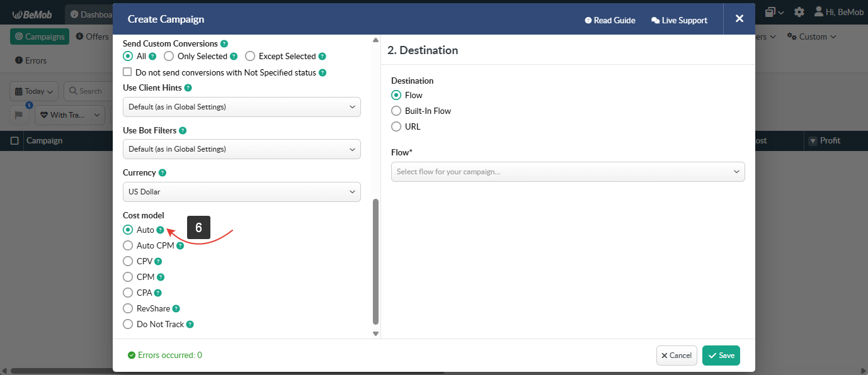The width and height of the screenshot is (868, 375).
Task: Open the Flow selection dropdown
Action: [x=568, y=172]
